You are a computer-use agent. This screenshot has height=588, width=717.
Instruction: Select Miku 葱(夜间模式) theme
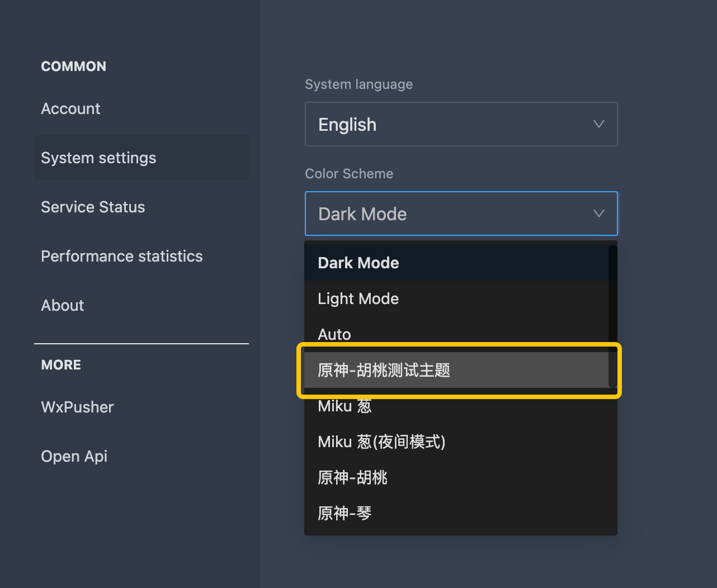[x=381, y=442]
